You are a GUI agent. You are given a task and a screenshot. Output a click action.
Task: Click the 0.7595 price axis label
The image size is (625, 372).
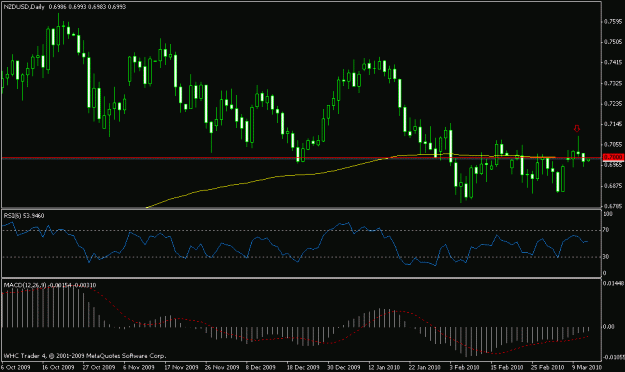tap(614, 22)
